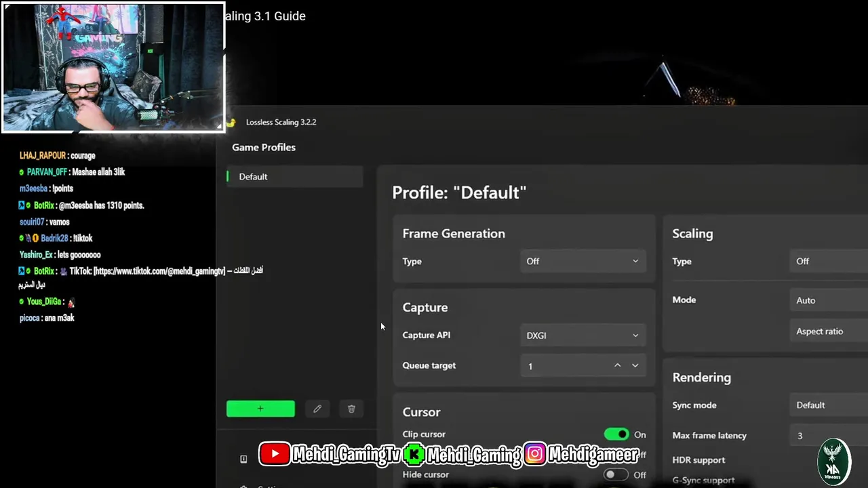Viewport: 868px width, 488px height.
Task: Open the Frame Generation Type dropdown
Action: point(583,262)
